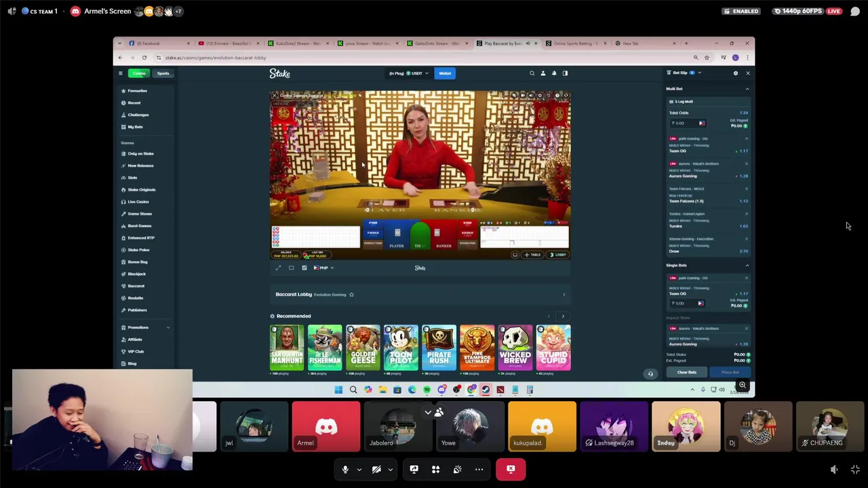
Task: Click the +TABLE button under the game
Action: (533, 255)
